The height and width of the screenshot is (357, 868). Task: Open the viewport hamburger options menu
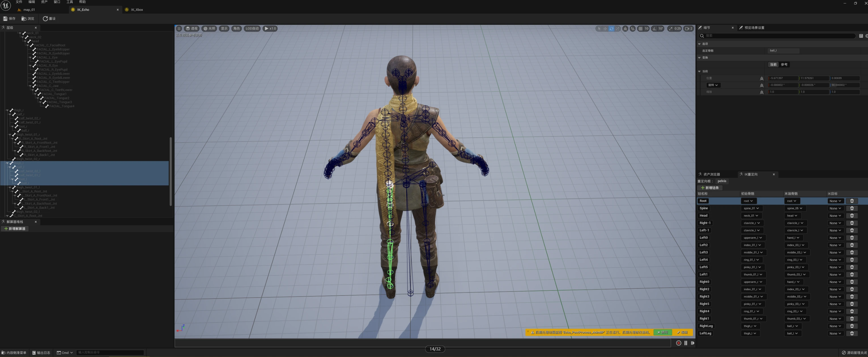pos(179,29)
